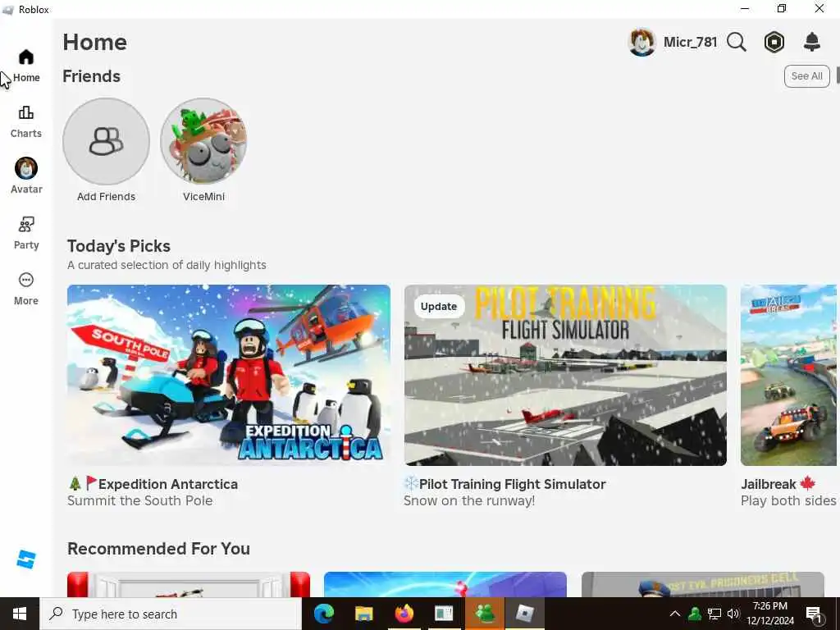The width and height of the screenshot is (840, 630).
Task: Switch to the Roblox taskbar icon
Action: [x=524, y=614]
